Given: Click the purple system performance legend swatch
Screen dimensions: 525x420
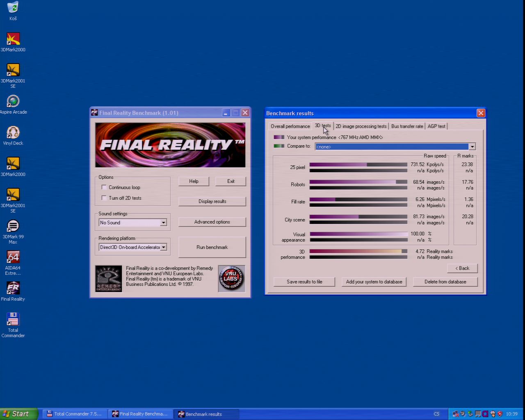Looking at the screenshot, I should click(x=279, y=137).
